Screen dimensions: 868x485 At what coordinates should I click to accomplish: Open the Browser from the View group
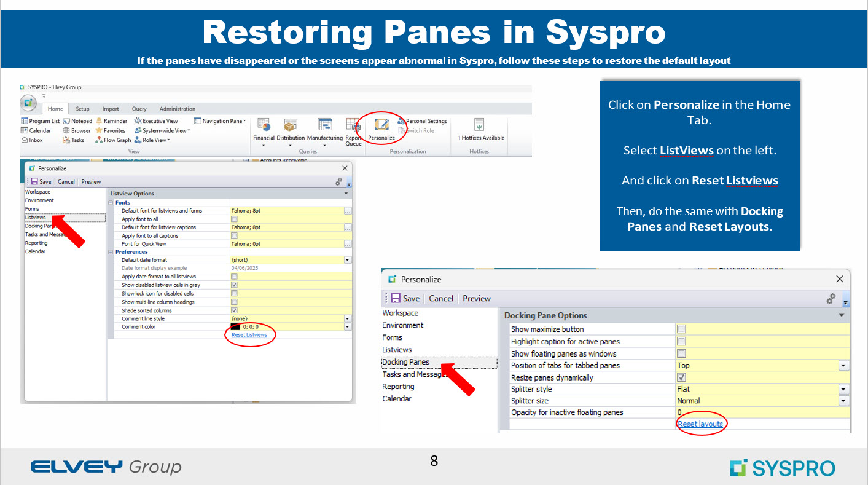coord(77,130)
